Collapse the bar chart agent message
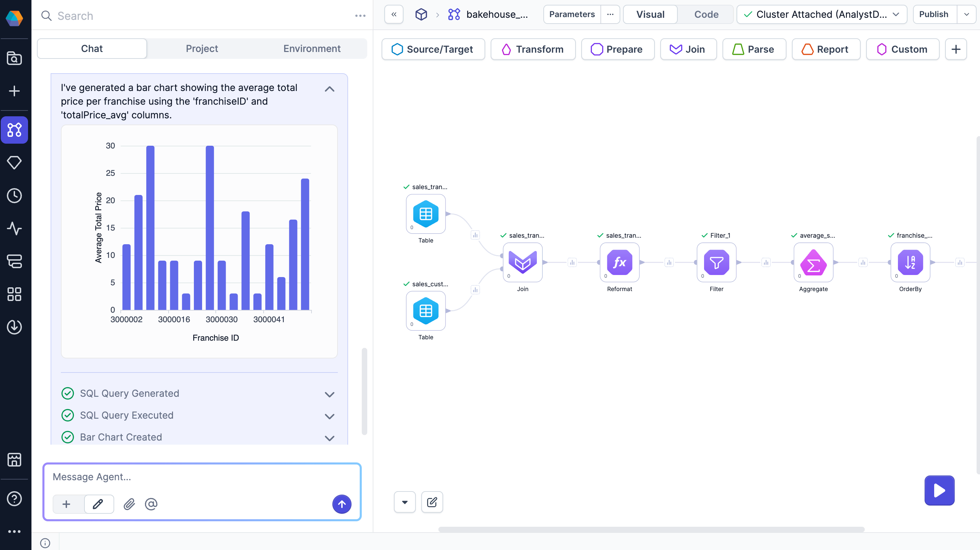The width and height of the screenshot is (980, 550). click(329, 89)
